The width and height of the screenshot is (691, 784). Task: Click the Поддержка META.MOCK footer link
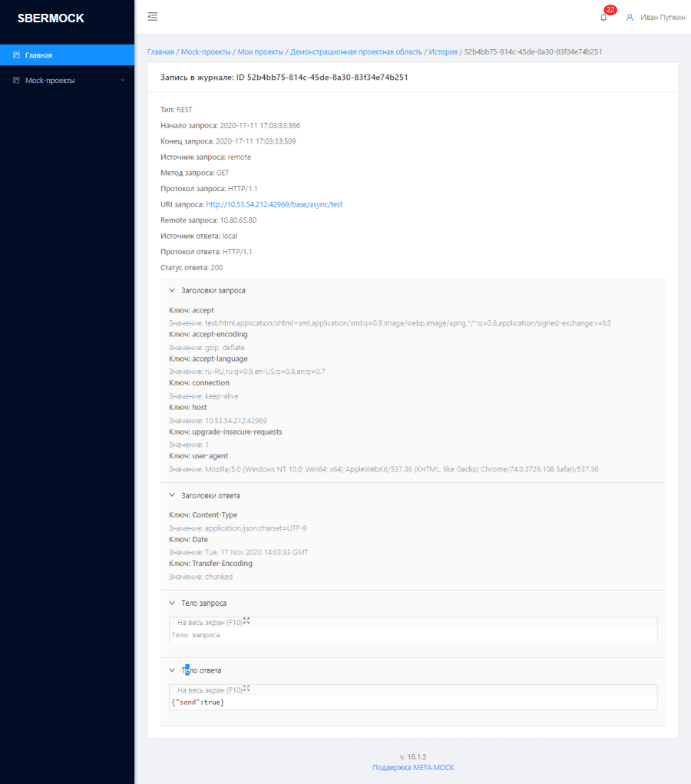tap(413, 767)
